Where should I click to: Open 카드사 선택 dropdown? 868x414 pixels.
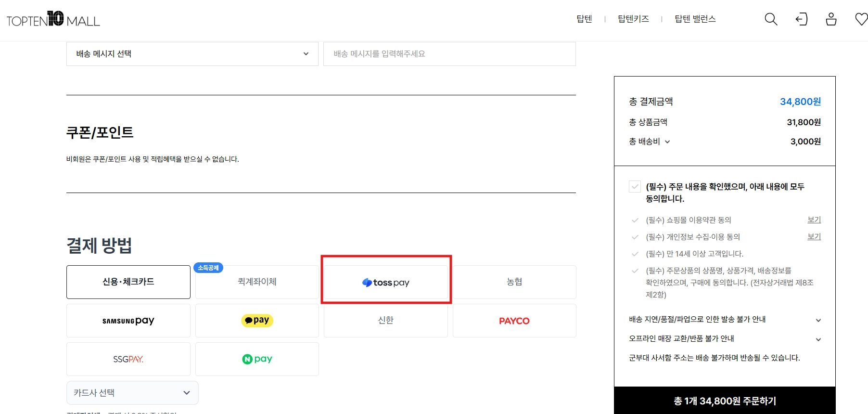pos(132,393)
